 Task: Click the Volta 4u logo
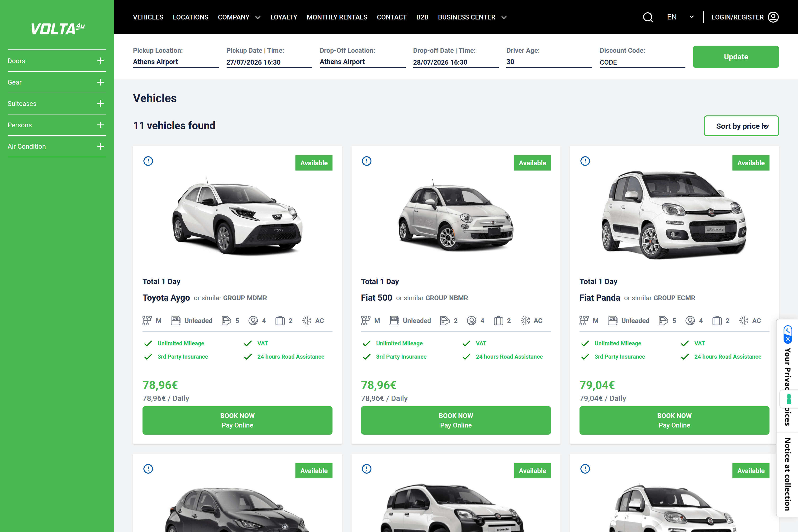tap(58, 29)
